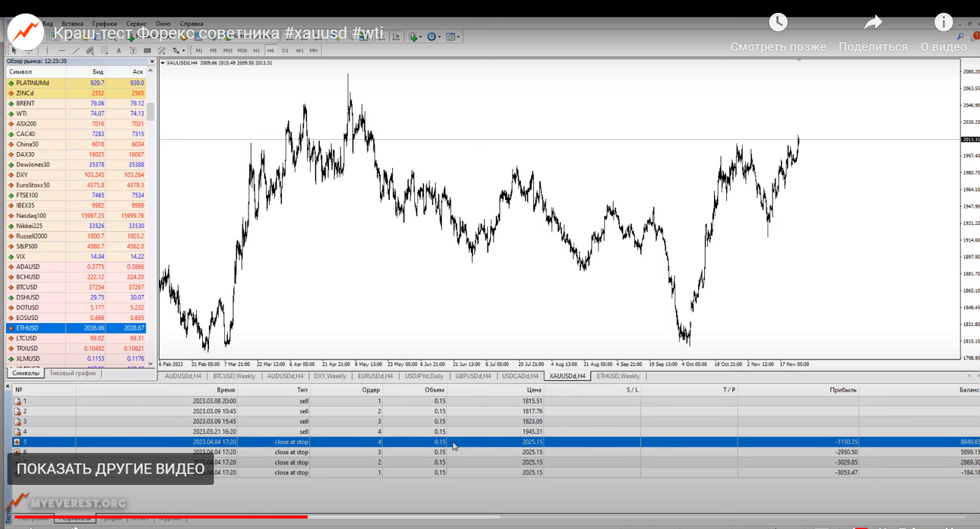The width and height of the screenshot is (980, 529).
Task: Select the cursor arrow tool
Action: click(x=14, y=51)
